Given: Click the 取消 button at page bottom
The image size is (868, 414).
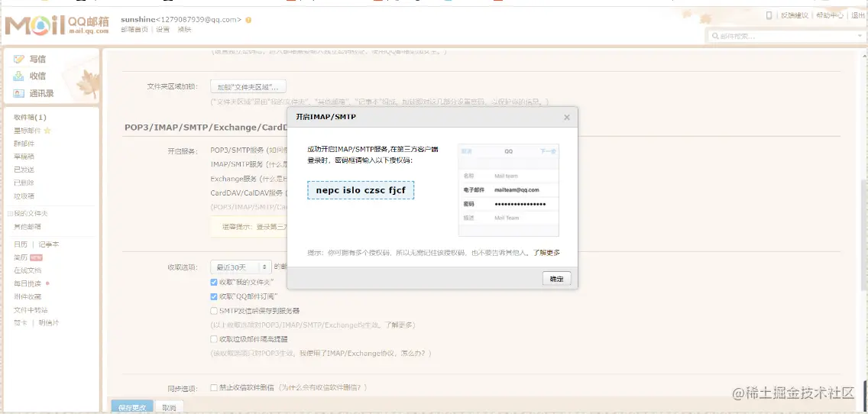Looking at the screenshot, I should [x=170, y=407].
